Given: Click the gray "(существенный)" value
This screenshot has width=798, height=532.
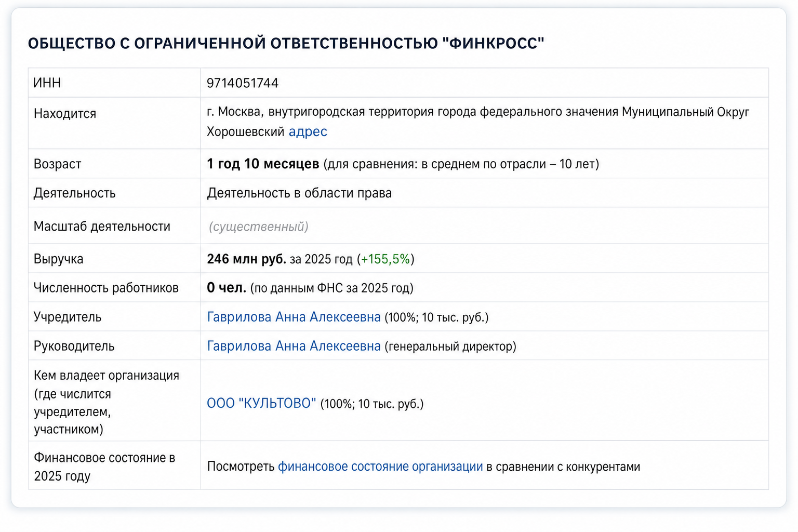Looking at the screenshot, I should pyautogui.click(x=259, y=227).
